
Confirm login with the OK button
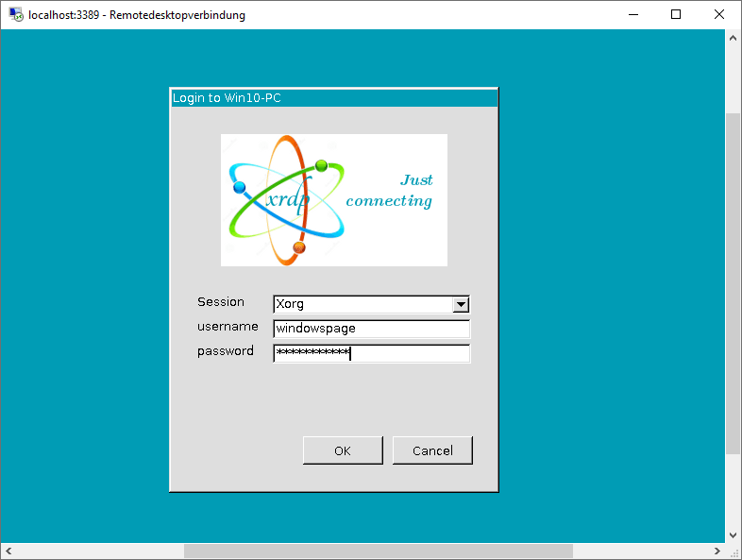(x=343, y=450)
